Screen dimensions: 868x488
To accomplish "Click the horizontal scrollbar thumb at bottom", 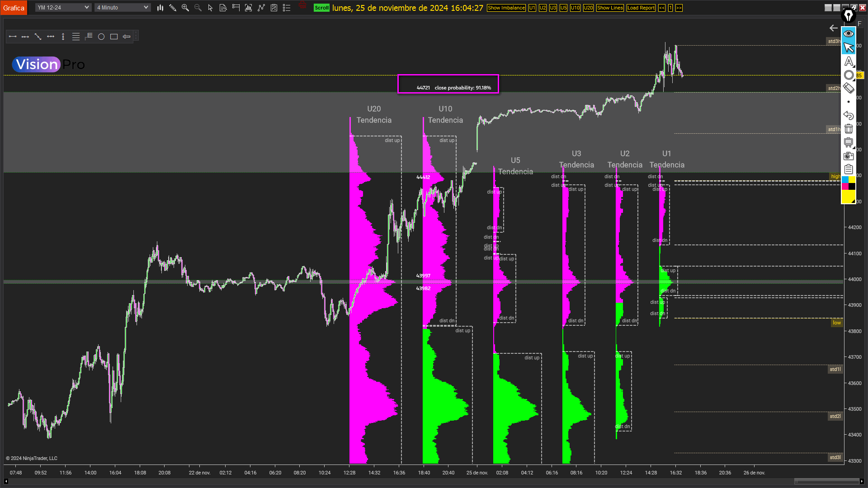I will point(826,481).
